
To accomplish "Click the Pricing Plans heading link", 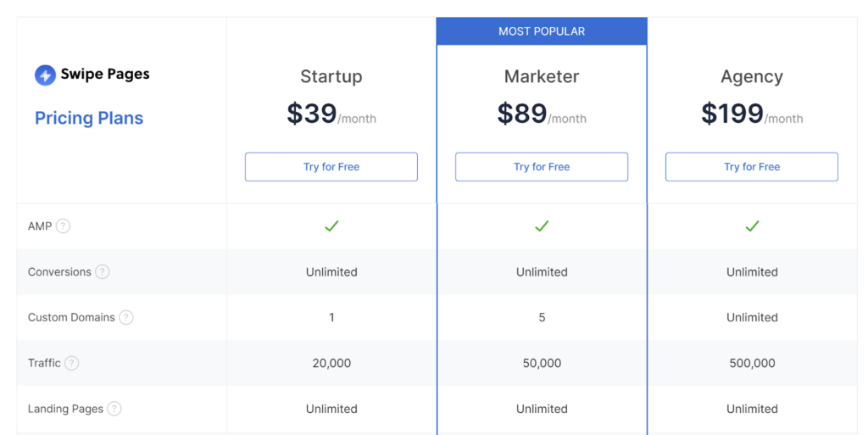I will tap(89, 118).
